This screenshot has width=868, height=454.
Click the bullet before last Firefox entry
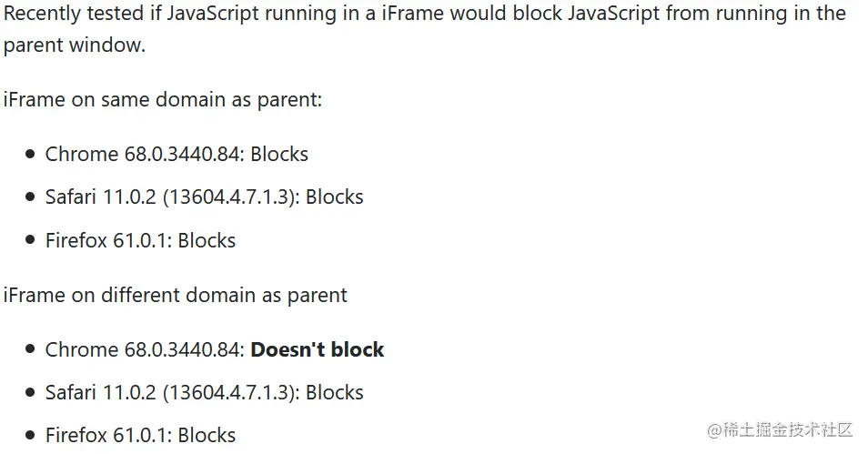pos(30,435)
